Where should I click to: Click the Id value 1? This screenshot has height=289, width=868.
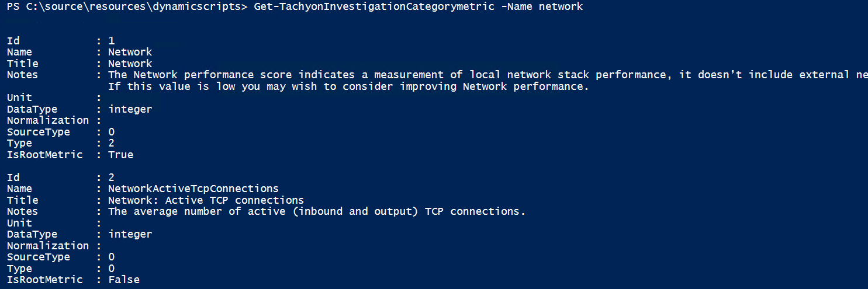(112, 40)
